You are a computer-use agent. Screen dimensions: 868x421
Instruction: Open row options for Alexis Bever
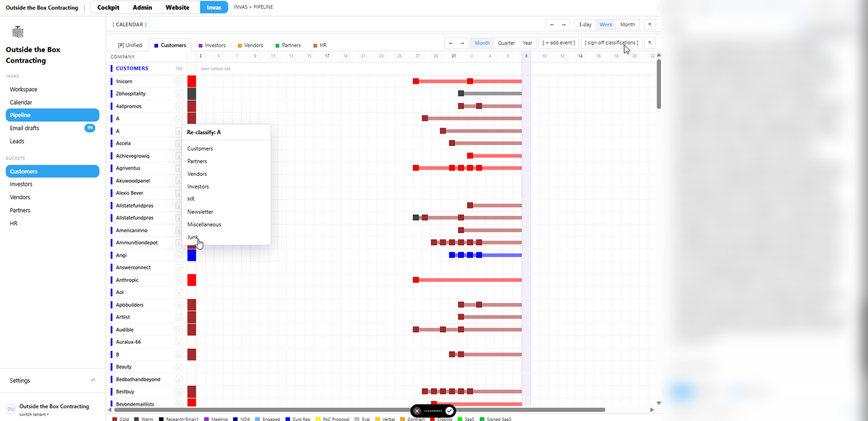tap(179, 193)
